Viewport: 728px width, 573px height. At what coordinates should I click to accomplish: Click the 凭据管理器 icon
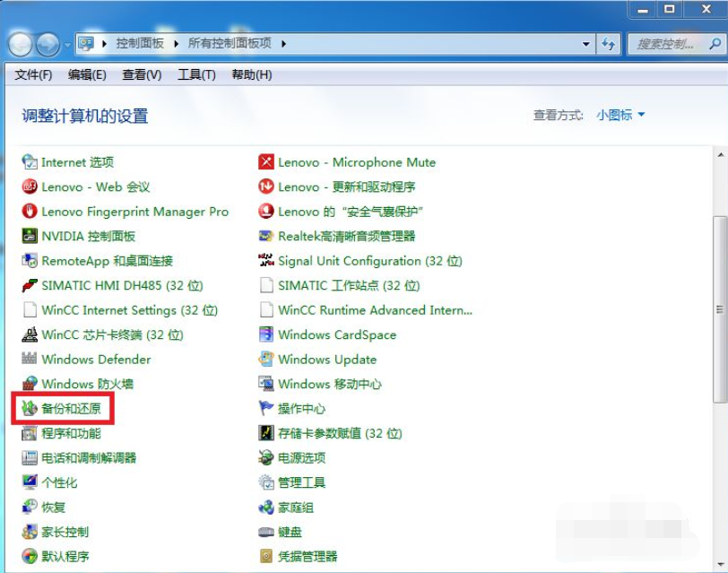click(266, 556)
